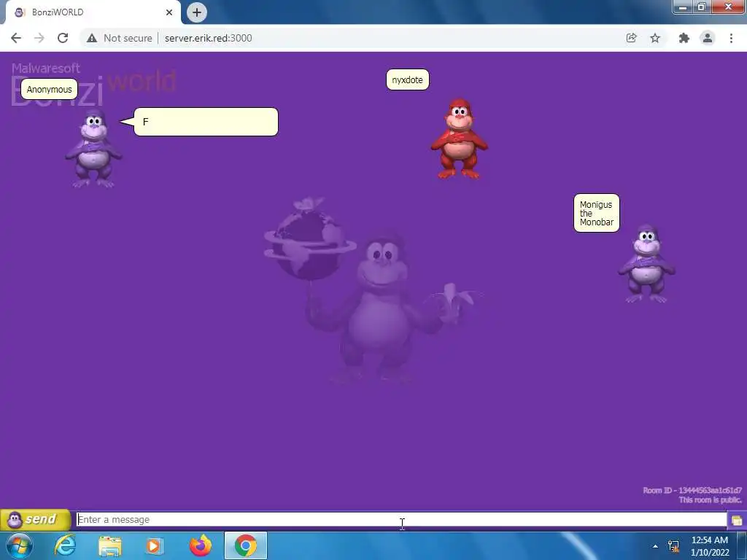Click the 'Monigus the Monobar' name tag
Image resolution: width=747 pixels, height=560 pixels.
click(x=597, y=213)
